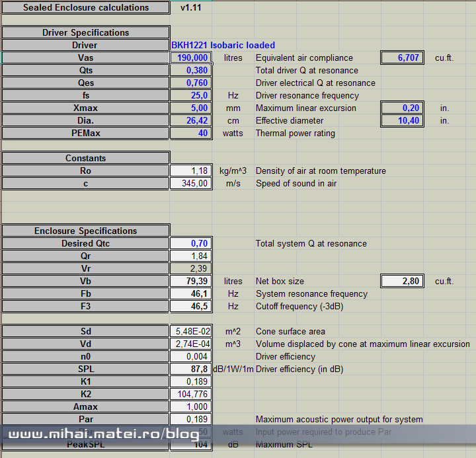This screenshot has width=476, height=458.
Task: Select the speed of sound value 345,00
Action: pyautogui.click(x=191, y=184)
